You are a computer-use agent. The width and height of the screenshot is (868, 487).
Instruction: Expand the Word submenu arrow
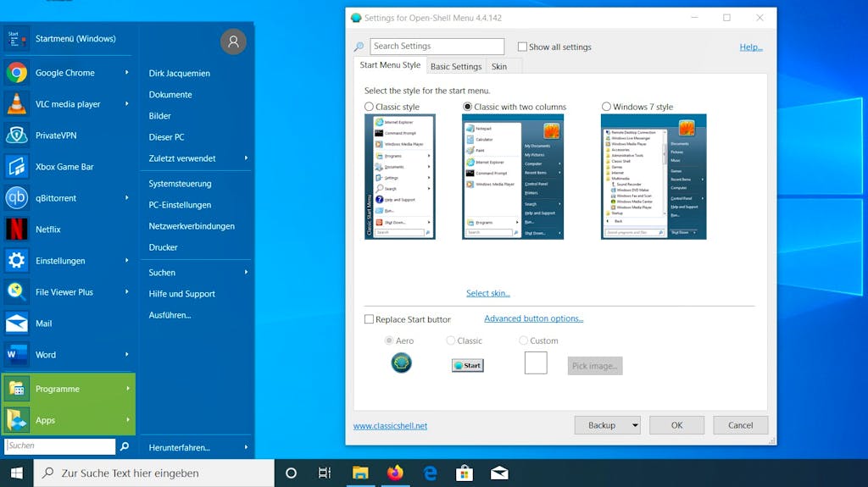127,354
